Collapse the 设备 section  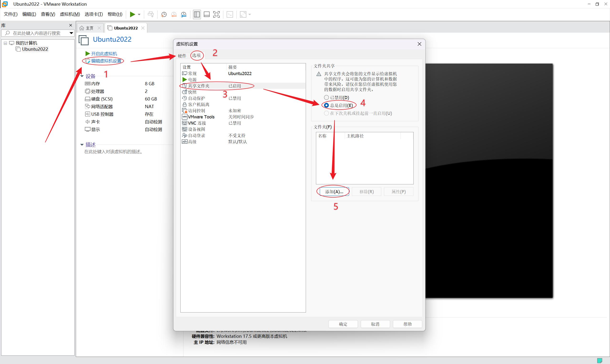click(82, 76)
